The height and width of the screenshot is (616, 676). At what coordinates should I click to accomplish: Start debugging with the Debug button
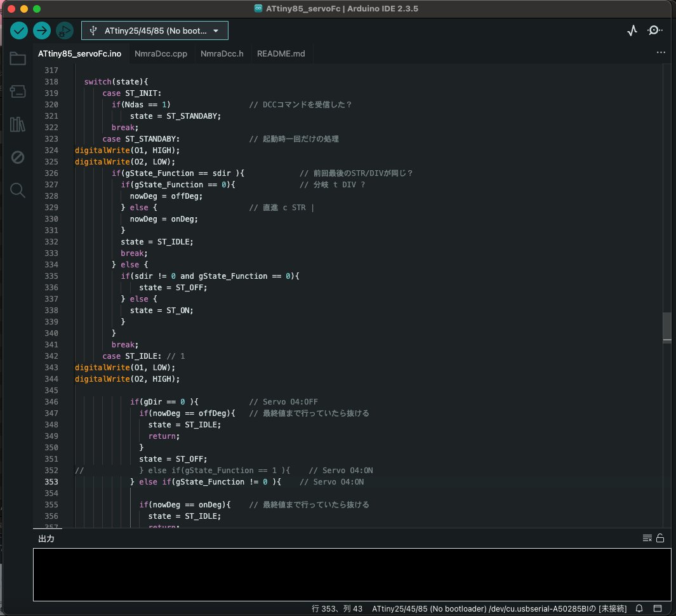(65, 30)
